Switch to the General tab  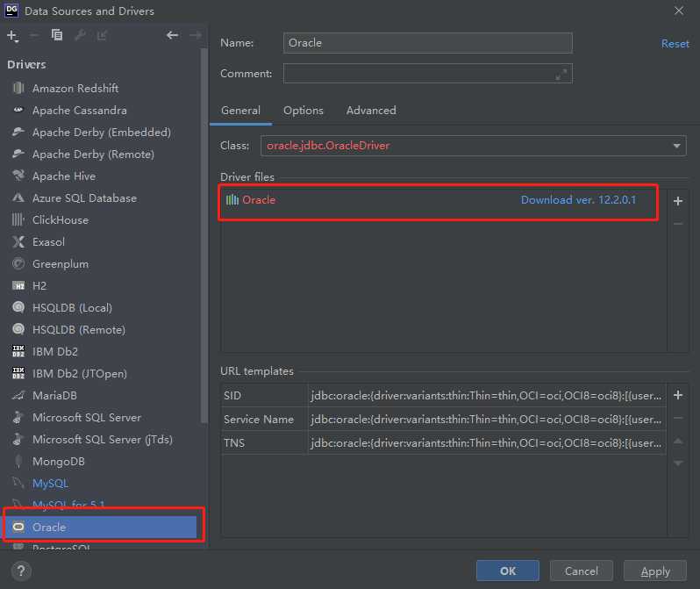click(x=240, y=111)
